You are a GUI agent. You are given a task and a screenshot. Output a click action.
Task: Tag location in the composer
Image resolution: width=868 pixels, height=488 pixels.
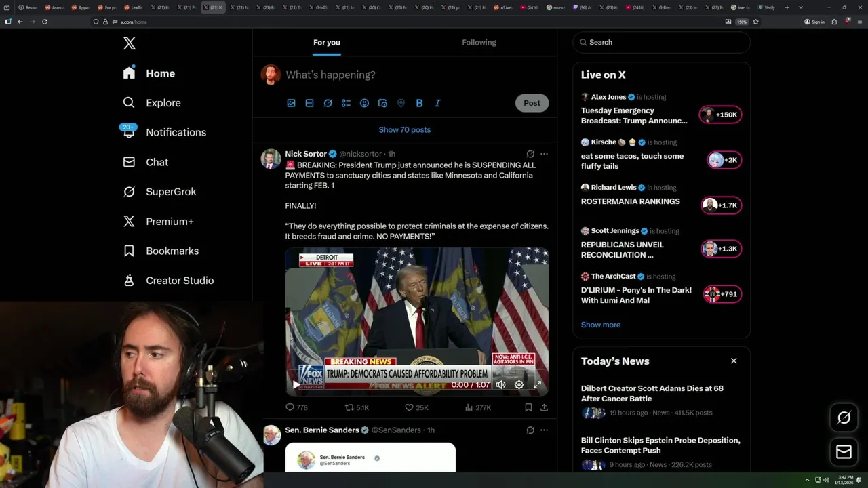[x=401, y=103]
